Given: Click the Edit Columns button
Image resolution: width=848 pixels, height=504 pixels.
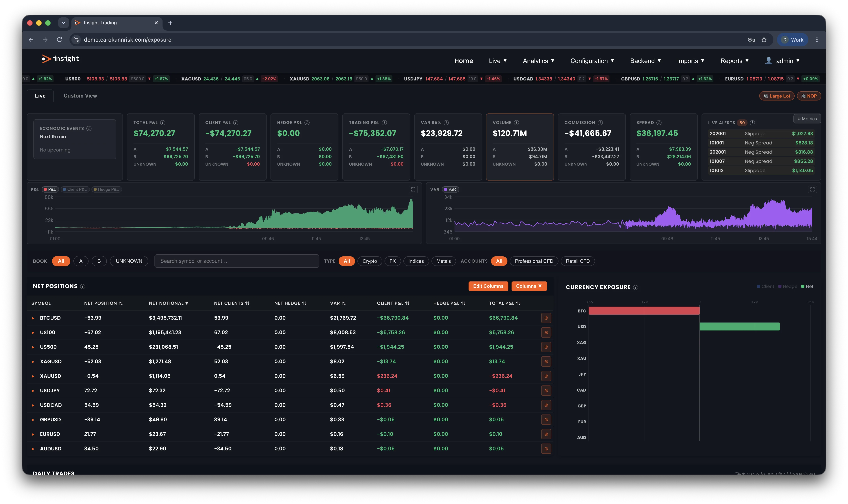Looking at the screenshot, I should pos(488,286).
